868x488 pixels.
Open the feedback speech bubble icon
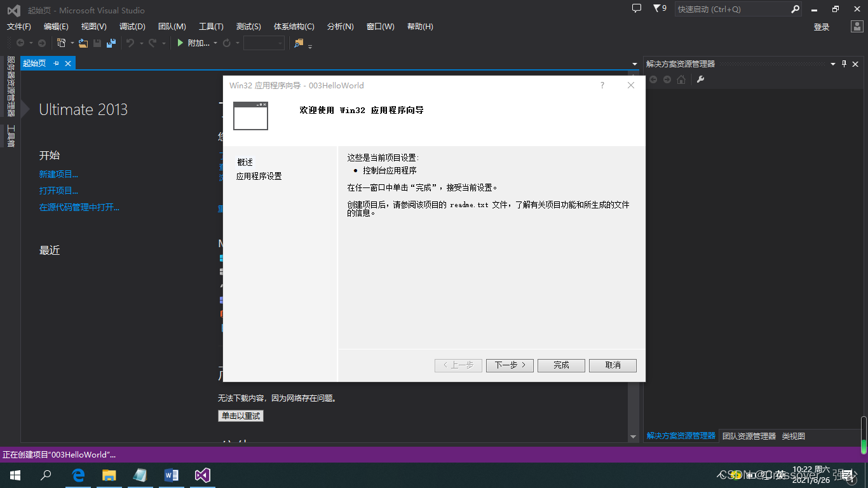(637, 9)
